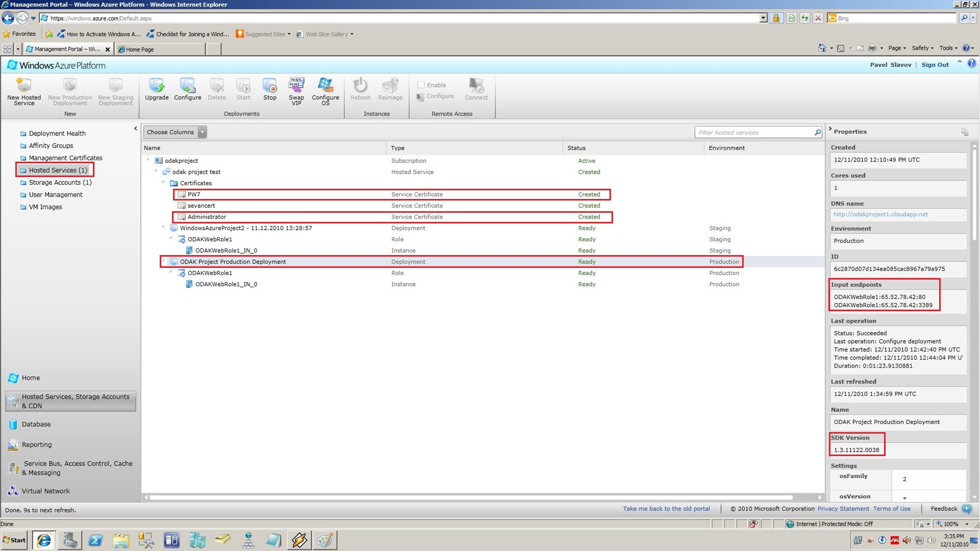Open the Terms of Use link

892,509
